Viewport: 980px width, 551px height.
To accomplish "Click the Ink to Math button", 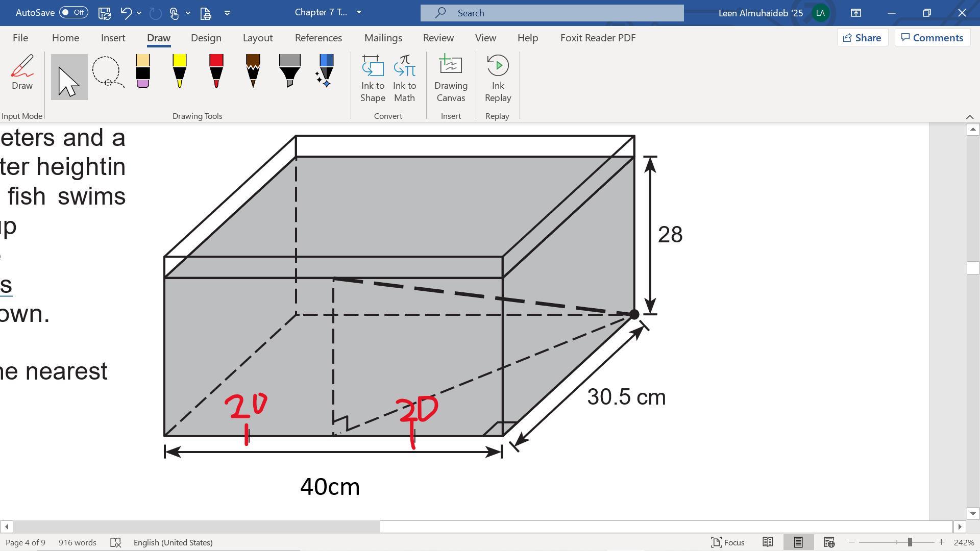I will pos(404,79).
